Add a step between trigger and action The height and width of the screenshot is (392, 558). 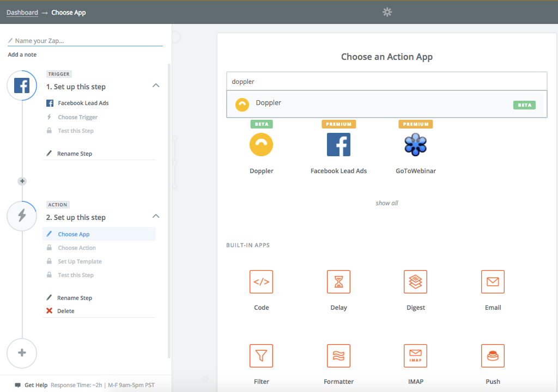[22, 181]
